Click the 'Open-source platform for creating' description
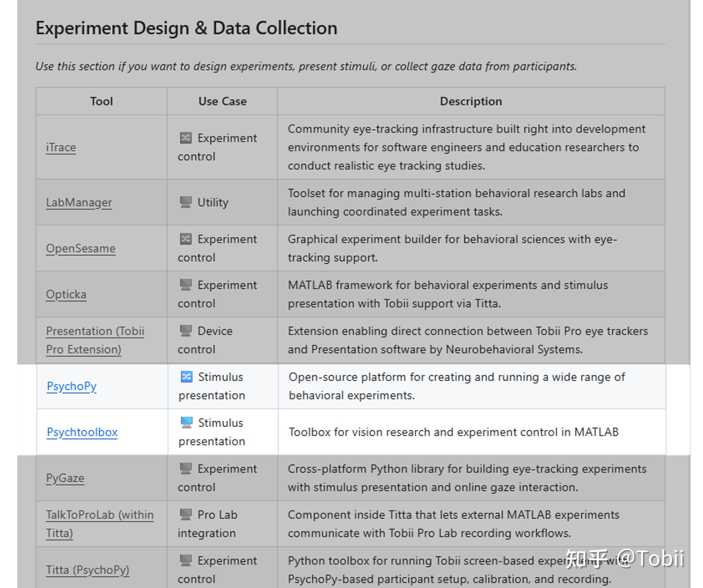This screenshot has height=588, width=703. click(457, 386)
